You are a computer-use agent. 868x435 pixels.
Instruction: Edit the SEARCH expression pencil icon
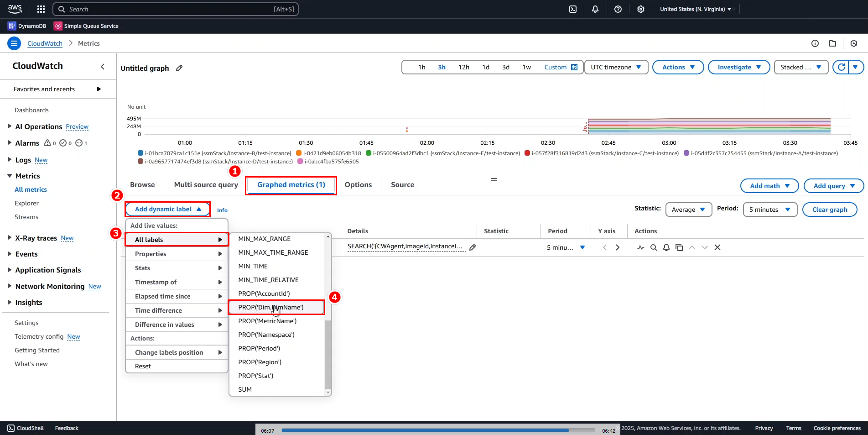473,247
